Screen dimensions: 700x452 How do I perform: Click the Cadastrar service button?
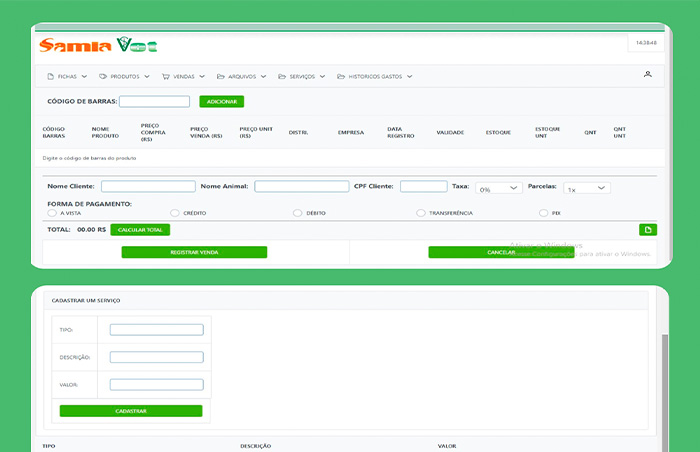(131, 411)
